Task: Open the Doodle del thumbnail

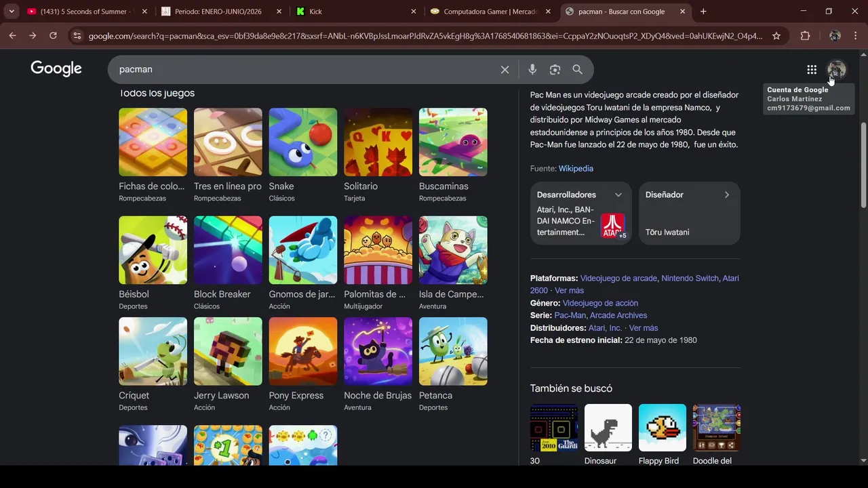Action: point(717,428)
